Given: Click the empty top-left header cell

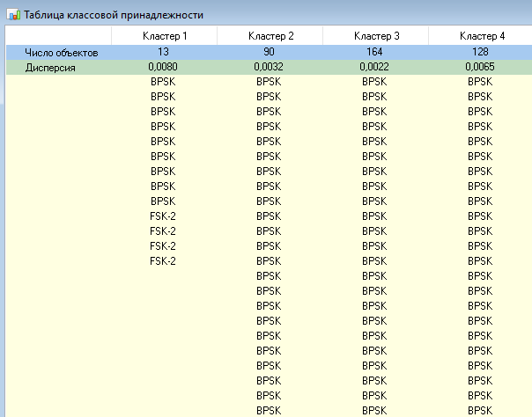Looking at the screenshot, I should [x=59, y=36].
